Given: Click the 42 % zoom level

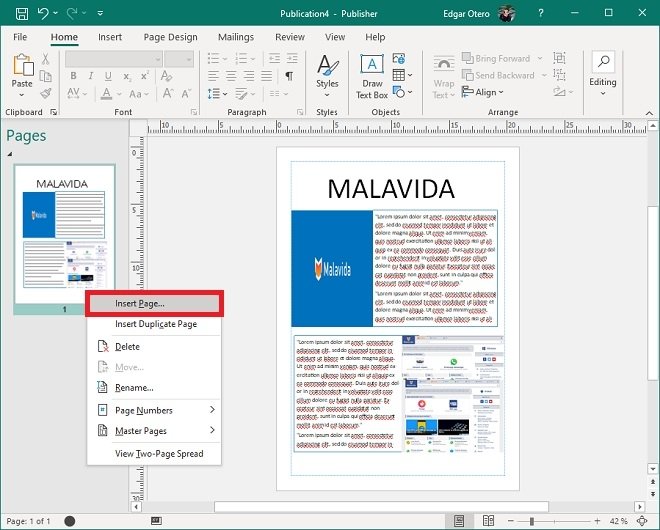Looking at the screenshot, I should 618,521.
